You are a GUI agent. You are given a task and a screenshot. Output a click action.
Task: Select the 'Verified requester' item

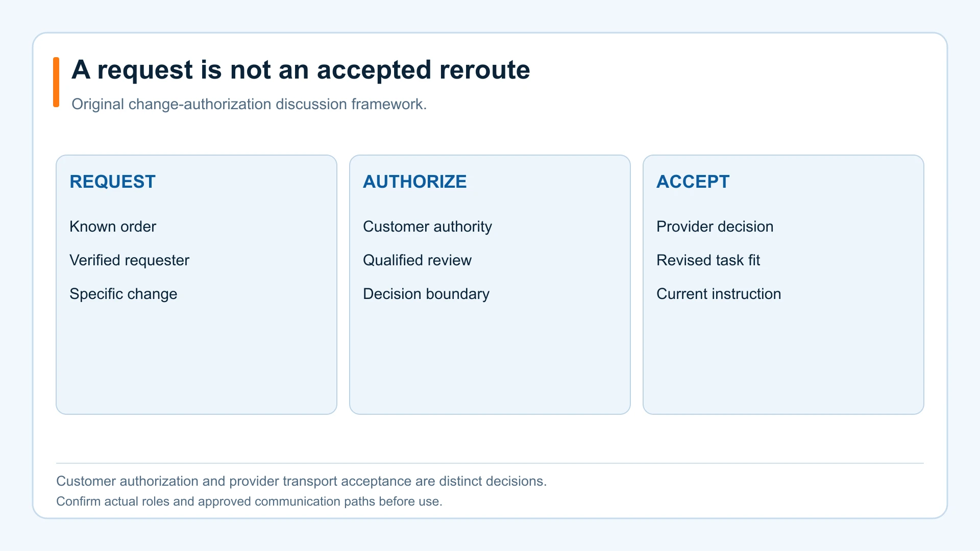pyautogui.click(x=129, y=260)
